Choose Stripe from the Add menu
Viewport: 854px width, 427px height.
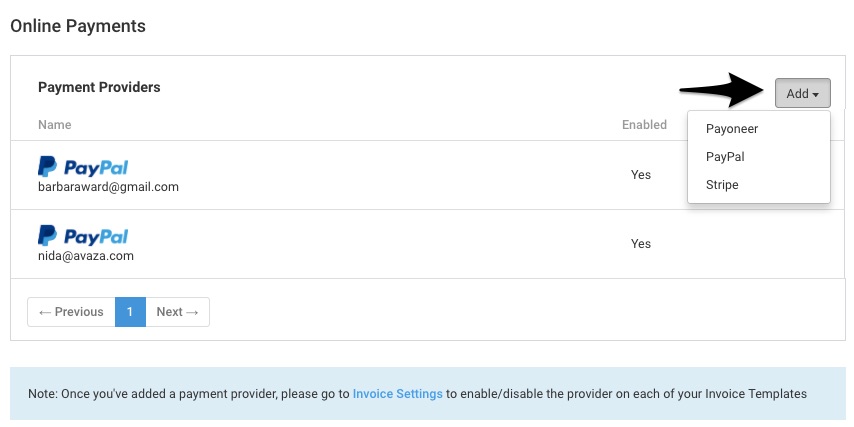click(722, 185)
